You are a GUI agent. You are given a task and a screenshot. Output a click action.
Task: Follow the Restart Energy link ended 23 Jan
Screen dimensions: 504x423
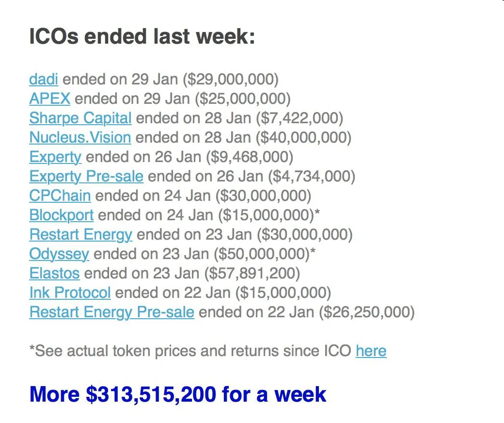click(x=80, y=234)
